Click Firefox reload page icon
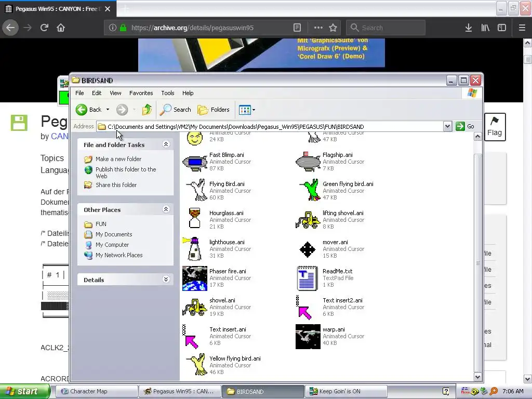 coord(44,28)
